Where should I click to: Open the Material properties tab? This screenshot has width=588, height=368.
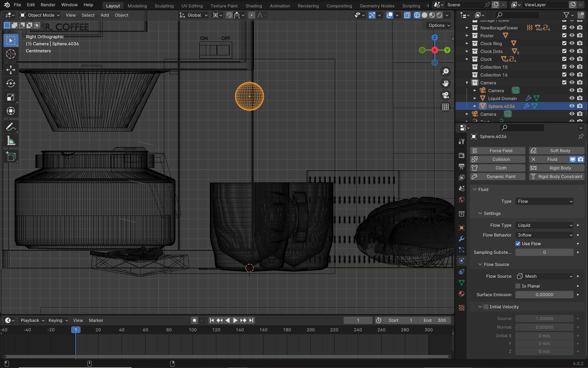point(461,294)
